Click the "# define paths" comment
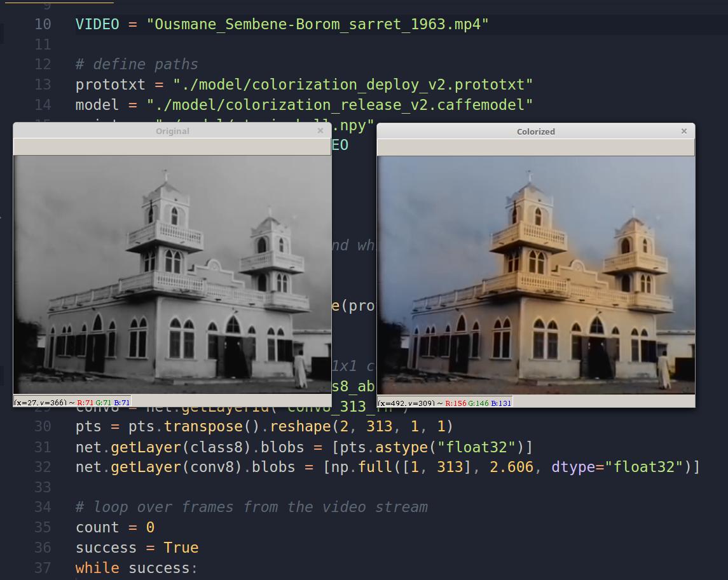This screenshot has height=580, width=728. tap(137, 64)
